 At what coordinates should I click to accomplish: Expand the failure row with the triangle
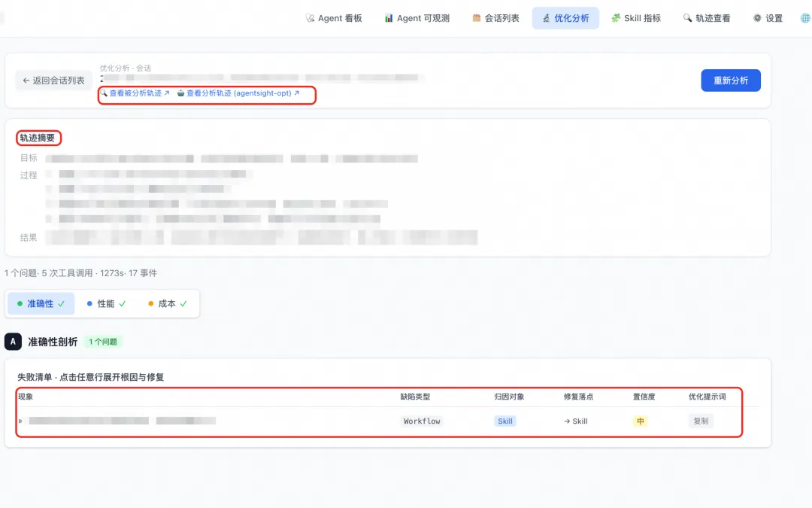(20, 421)
